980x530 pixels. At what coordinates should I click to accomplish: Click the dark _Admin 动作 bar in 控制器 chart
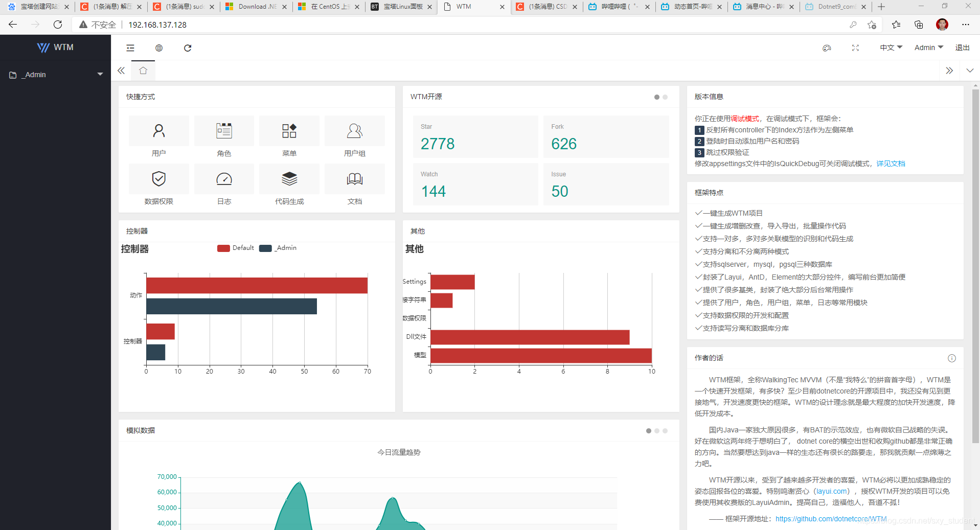[232, 306]
